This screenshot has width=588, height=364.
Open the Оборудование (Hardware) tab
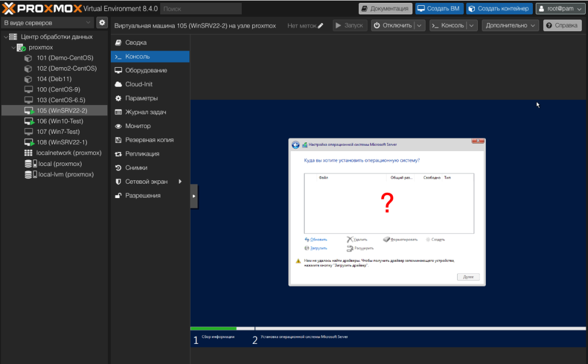146,70
